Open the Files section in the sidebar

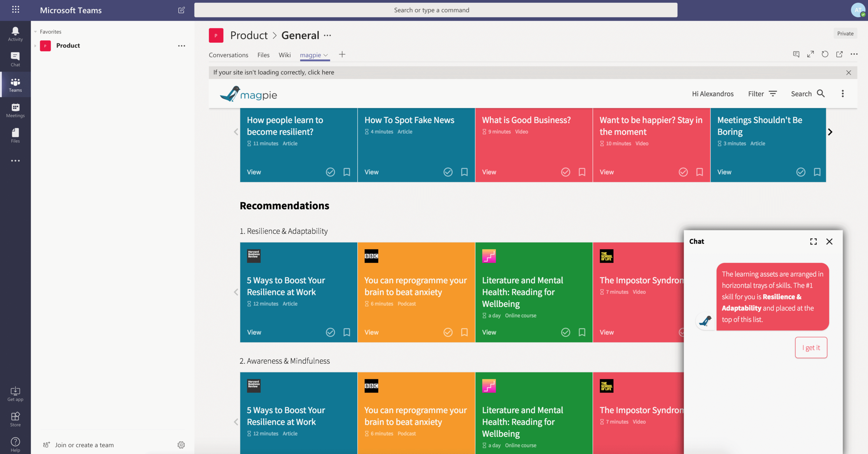15,135
